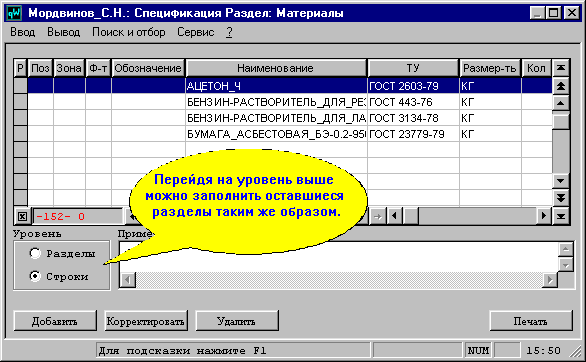
Task: Click the horizontal scrollbar thumb of the grid
Action: [411, 216]
